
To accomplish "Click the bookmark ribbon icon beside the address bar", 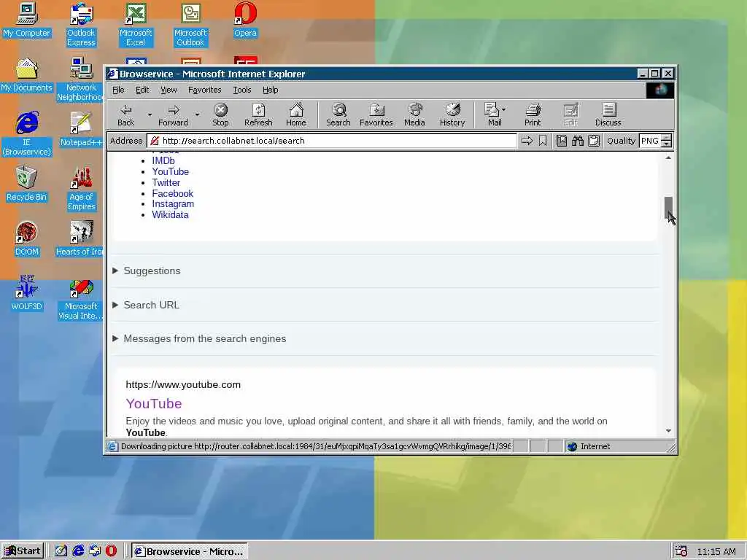I will coord(543,141).
